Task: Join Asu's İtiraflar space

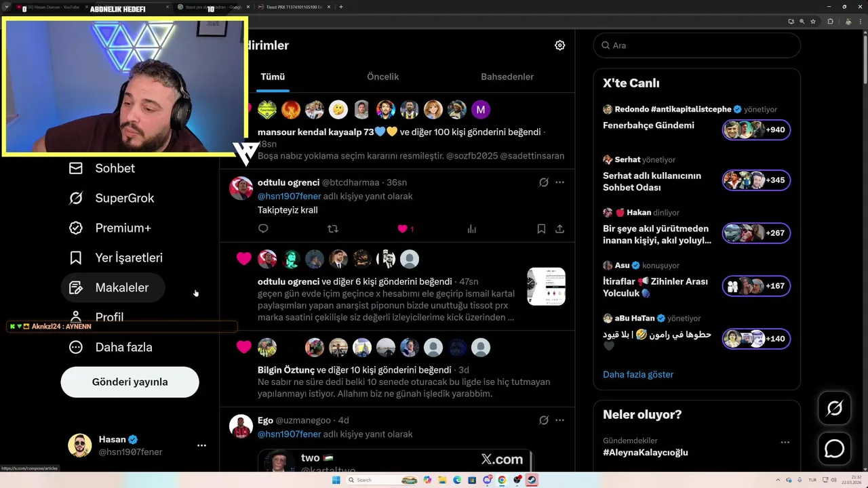Action: (x=756, y=286)
